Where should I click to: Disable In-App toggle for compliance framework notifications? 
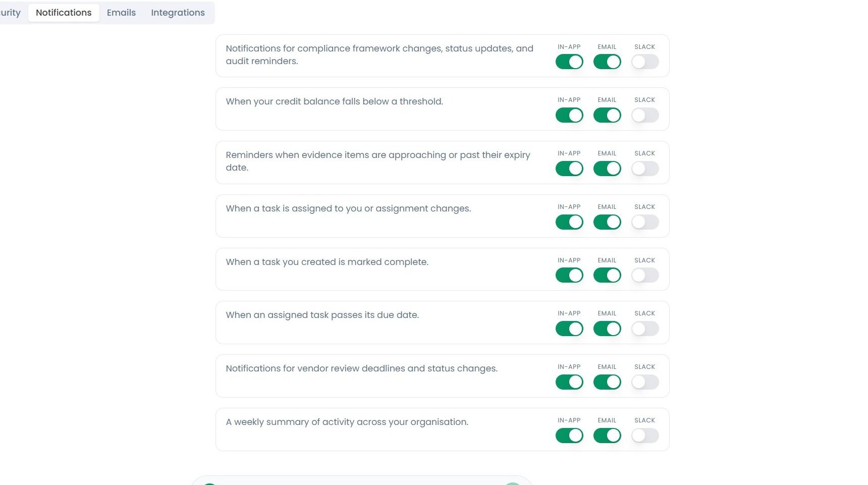569,62
